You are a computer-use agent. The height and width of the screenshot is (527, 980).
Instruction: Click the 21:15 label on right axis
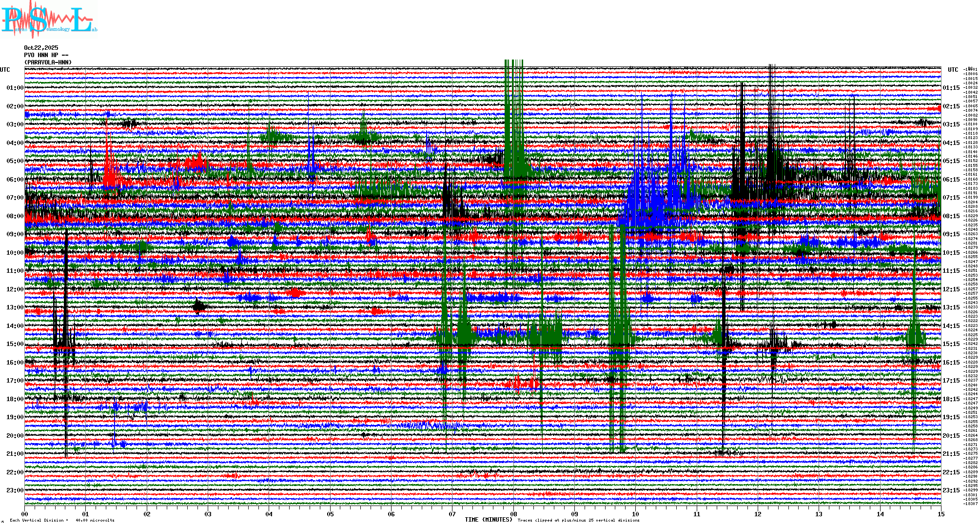951,454
